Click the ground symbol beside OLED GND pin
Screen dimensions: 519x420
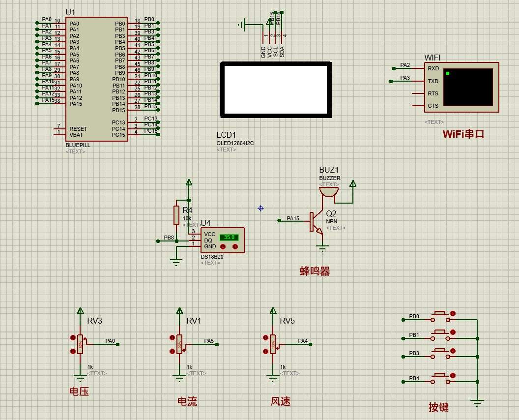click(242, 25)
